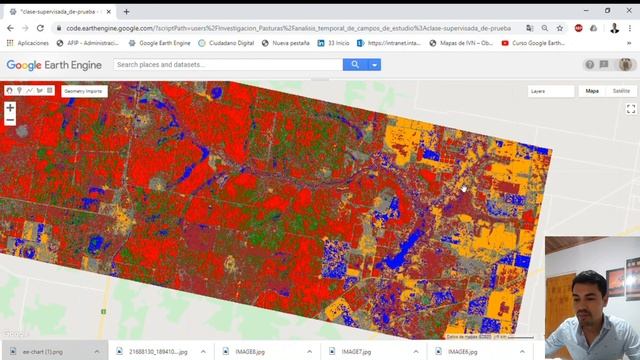Open the 33 Inicio bookmark
The height and width of the screenshot is (360, 640).
[333, 43]
